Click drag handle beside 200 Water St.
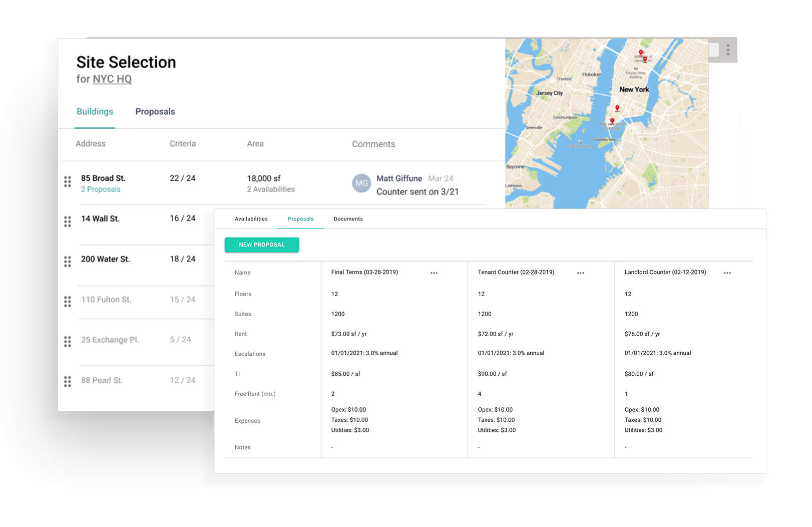This screenshot has height=527, width=812. click(68, 261)
